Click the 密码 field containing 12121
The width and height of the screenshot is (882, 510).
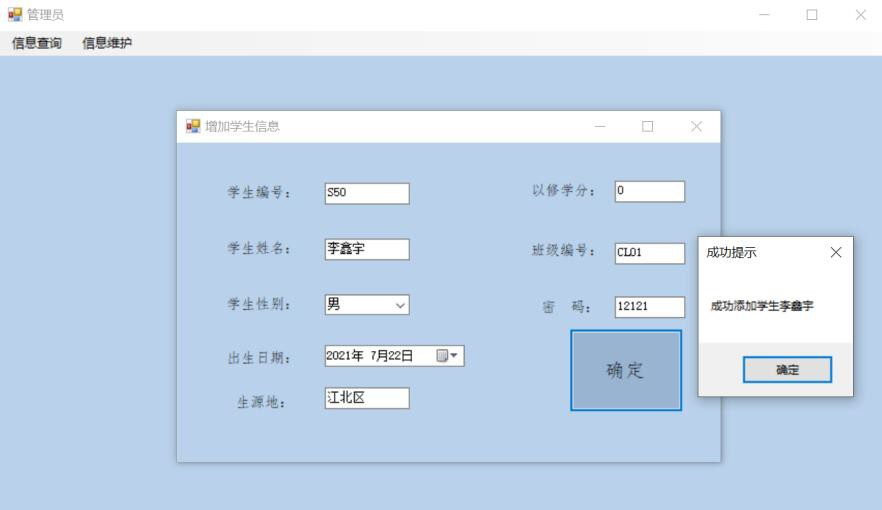pos(650,307)
